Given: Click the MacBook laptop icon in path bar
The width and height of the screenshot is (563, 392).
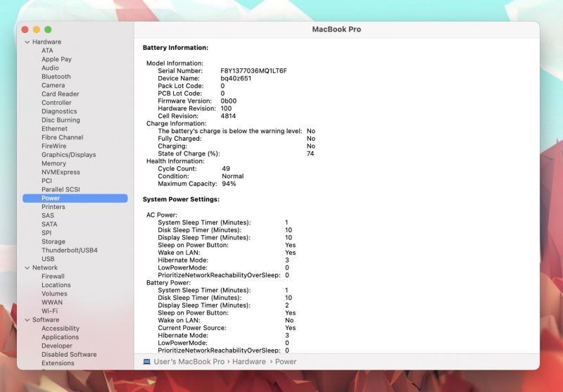Looking at the screenshot, I should click(x=146, y=362).
